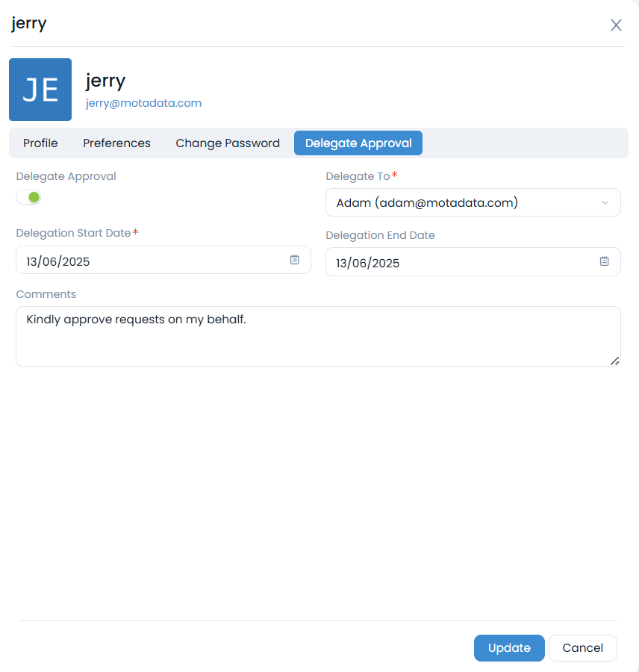The width and height of the screenshot is (639, 672).
Task: Click the jerry dialog title text
Action: click(29, 23)
